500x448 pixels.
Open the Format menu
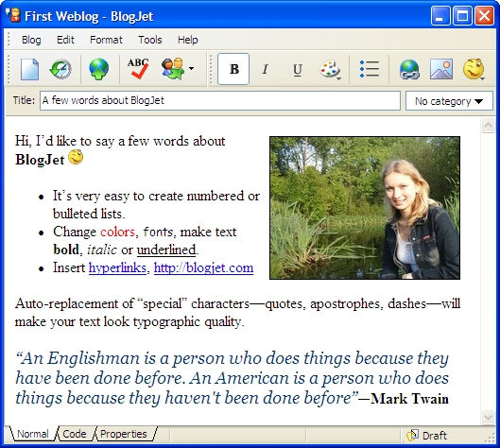click(x=106, y=40)
